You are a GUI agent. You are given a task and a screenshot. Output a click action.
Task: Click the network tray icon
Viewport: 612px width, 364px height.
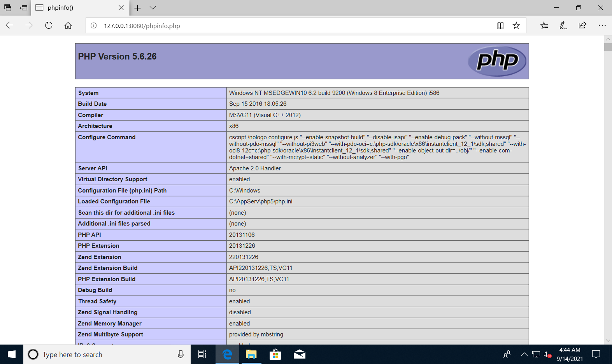536,354
